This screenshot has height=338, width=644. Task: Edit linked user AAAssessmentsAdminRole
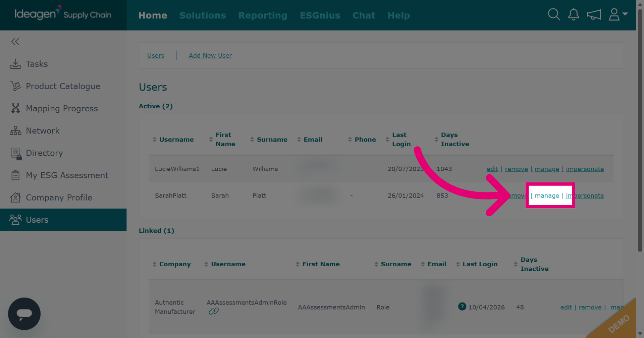tap(566, 307)
